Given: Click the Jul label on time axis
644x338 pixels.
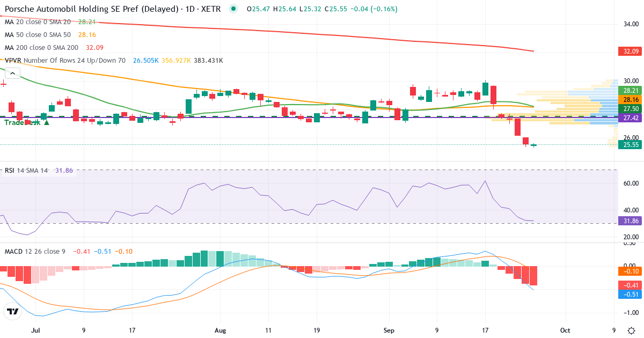Looking at the screenshot, I should pos(36,330).
